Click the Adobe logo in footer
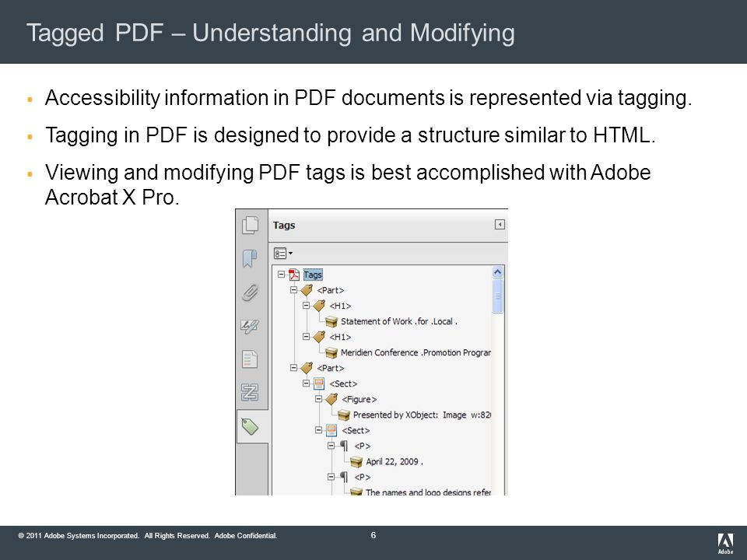This screenshot has height=560, width=747. pos(725,544)
